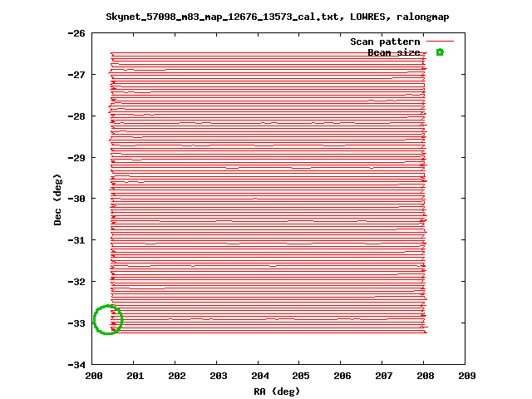
Task: Click the 209 RA tick label
Action: (x=467, y=376)
